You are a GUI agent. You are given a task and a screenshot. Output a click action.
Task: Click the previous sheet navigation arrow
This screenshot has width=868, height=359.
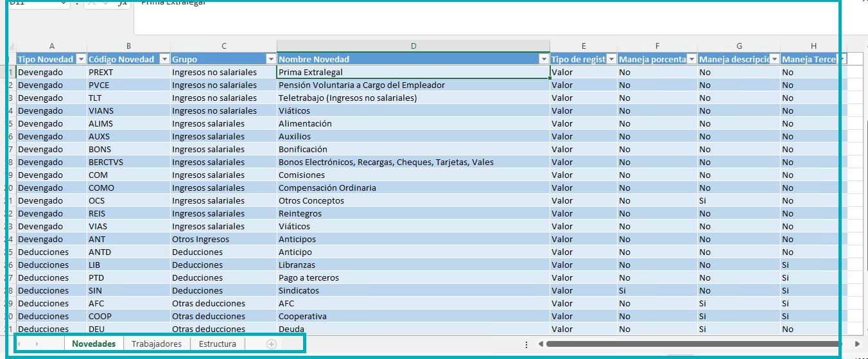click(x=19, y=344)
